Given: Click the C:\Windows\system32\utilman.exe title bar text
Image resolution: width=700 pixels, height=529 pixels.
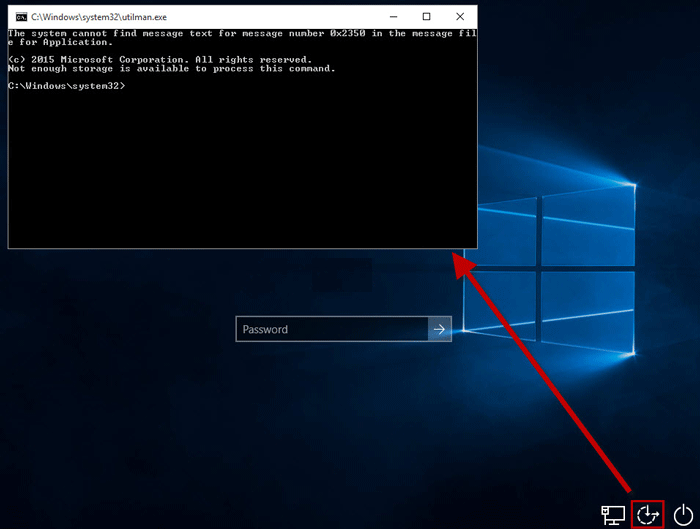Looking at the screenshot, I should (x=99, y=17).
